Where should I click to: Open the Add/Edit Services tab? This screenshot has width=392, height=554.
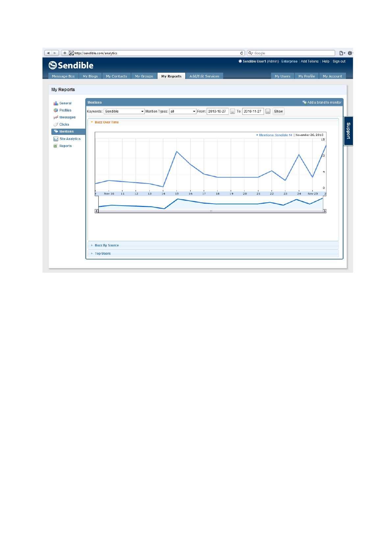click(204, 76)
